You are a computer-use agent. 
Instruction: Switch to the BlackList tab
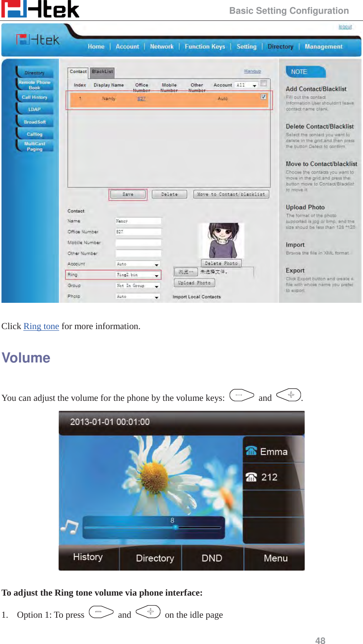point(102,72)
